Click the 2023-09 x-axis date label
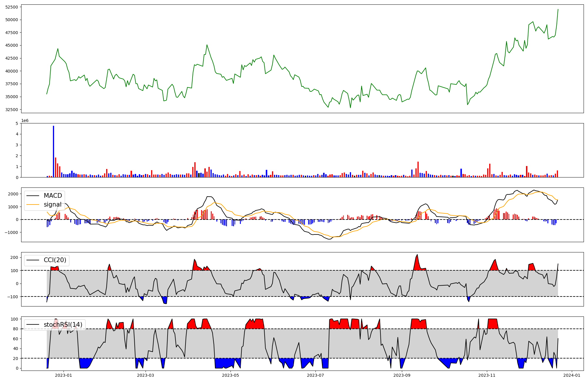The width and height of the screenshot is (588, 382). 402,375
